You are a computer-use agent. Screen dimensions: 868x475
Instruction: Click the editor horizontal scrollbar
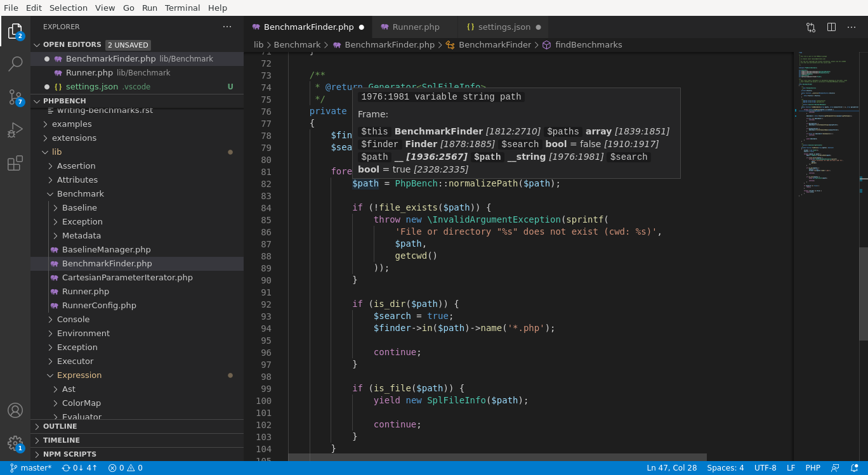[497, 457]
